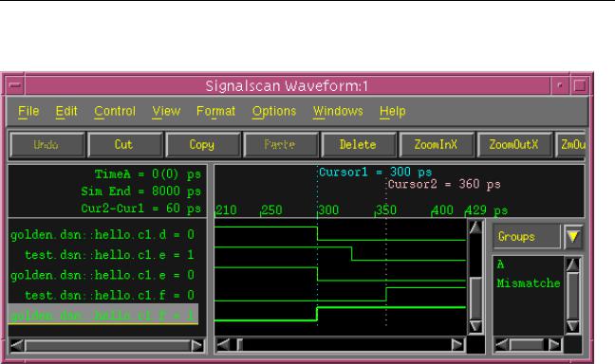Minimize the Signalscan Waveform window
Screen dimensions: 615x364
560,85
